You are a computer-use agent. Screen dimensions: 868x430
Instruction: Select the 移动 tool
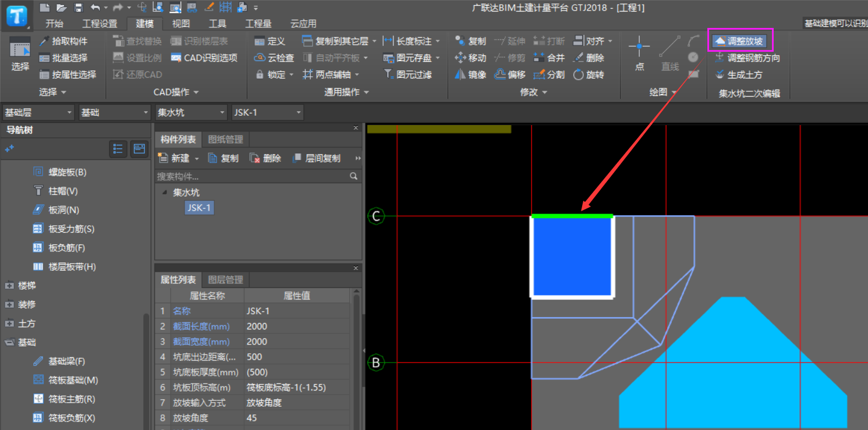[x=470, y=58]
